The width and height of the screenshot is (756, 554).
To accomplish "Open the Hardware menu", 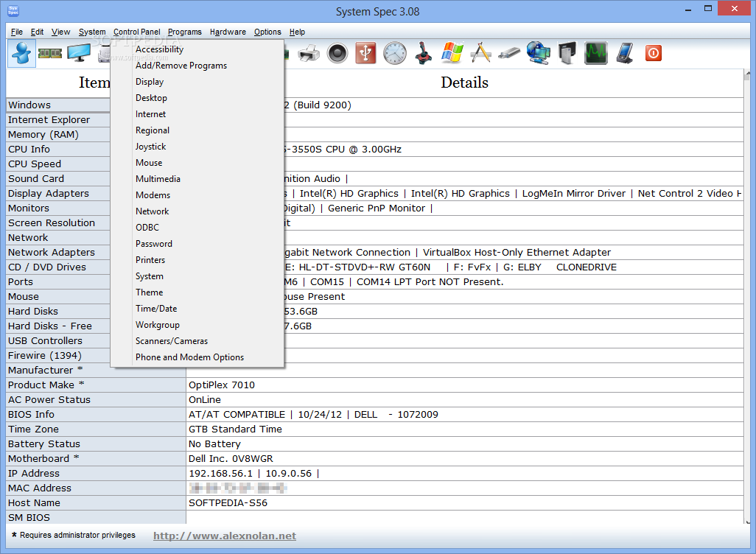I will click(x=228, y=32).
